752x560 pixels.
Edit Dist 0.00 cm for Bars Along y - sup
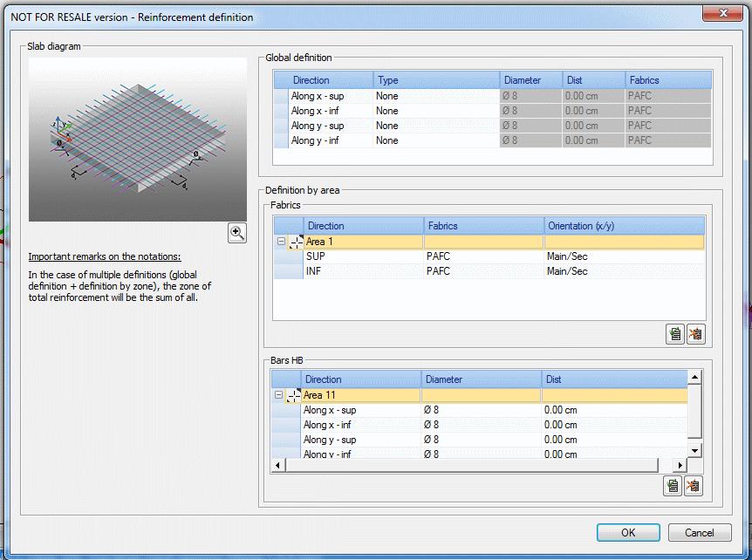point(614,440)
